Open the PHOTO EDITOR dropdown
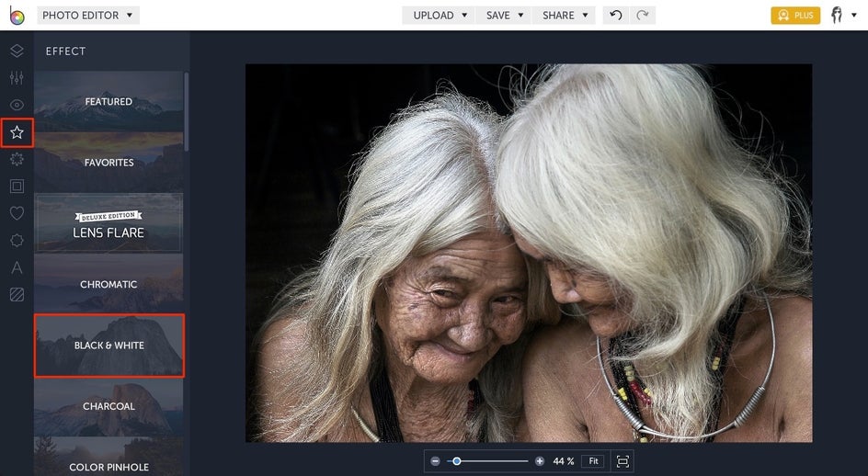Screen dimensions: 868x476 (x=88, y=15)
